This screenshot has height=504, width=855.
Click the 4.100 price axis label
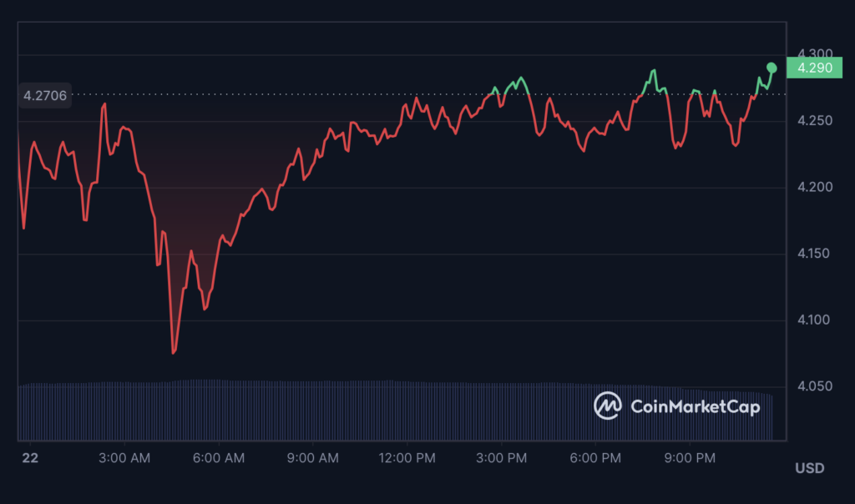click(x=815, y=320)
